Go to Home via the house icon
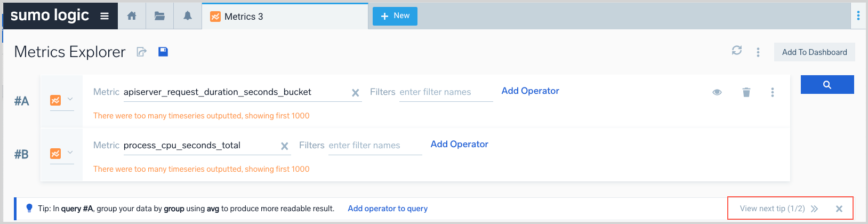The height and width of the screenshot is (224, 868). point(132,16)
